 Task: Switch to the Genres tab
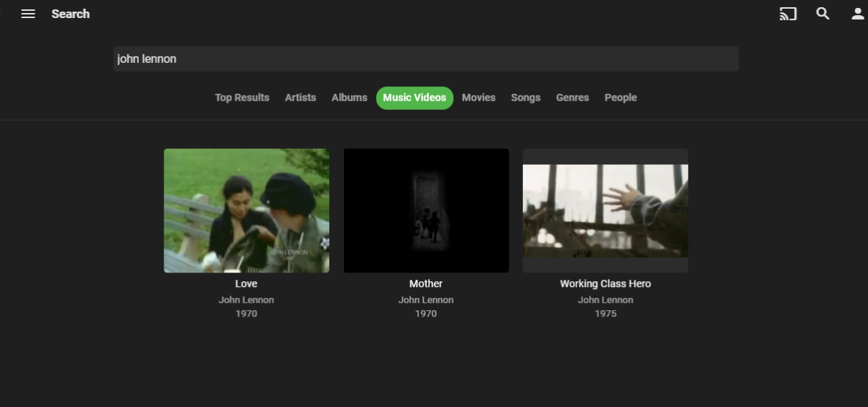[572, 98]
